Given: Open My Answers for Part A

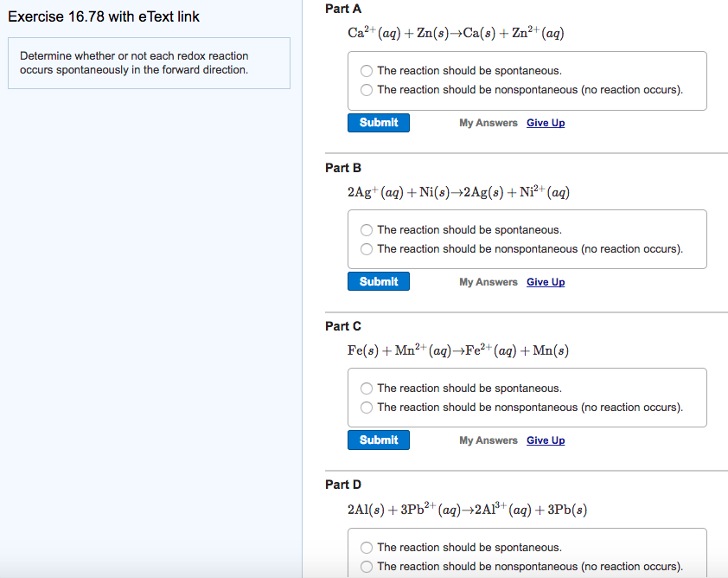Looking at the screenshot, I should (x=488, y=123).
